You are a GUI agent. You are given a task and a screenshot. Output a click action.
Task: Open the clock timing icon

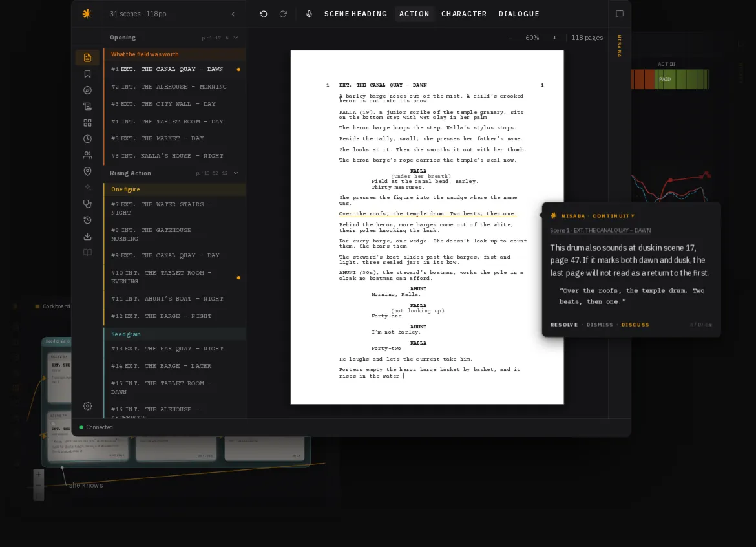[87, 139]
